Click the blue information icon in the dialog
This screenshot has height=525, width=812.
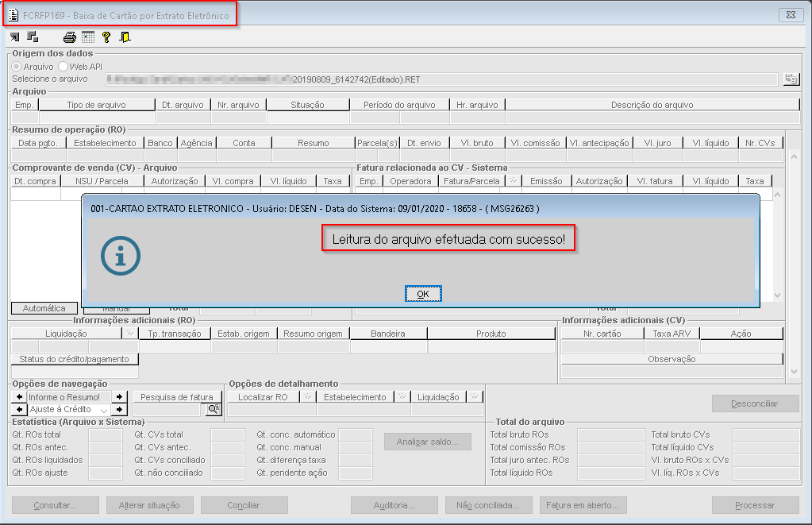(x=121, y=256)
